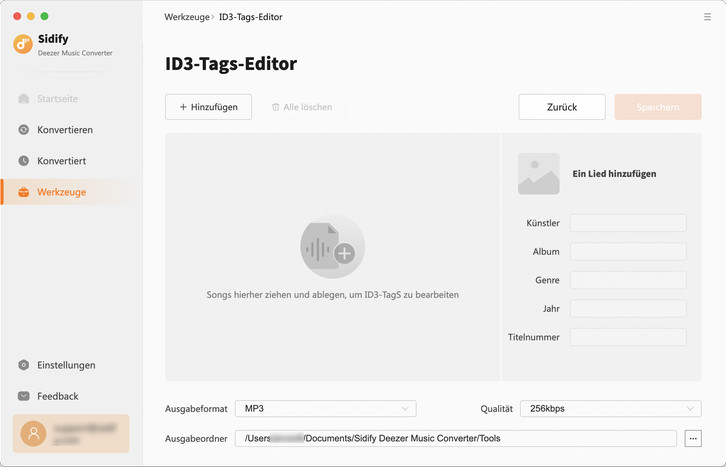This screenshot has width=726, height=467.
Task: Click the Konvertieren circular-arrow icon
Action: point(24,130)
